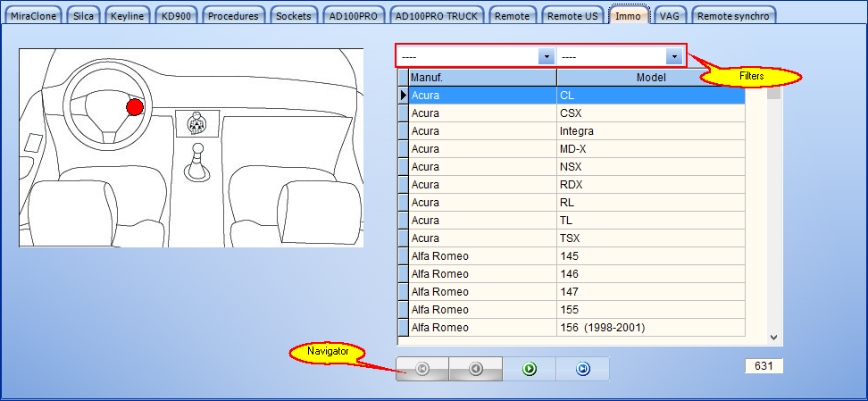The image size is (868, 401).
Task: Click the Immo tab
Action: tap(629, 15)
